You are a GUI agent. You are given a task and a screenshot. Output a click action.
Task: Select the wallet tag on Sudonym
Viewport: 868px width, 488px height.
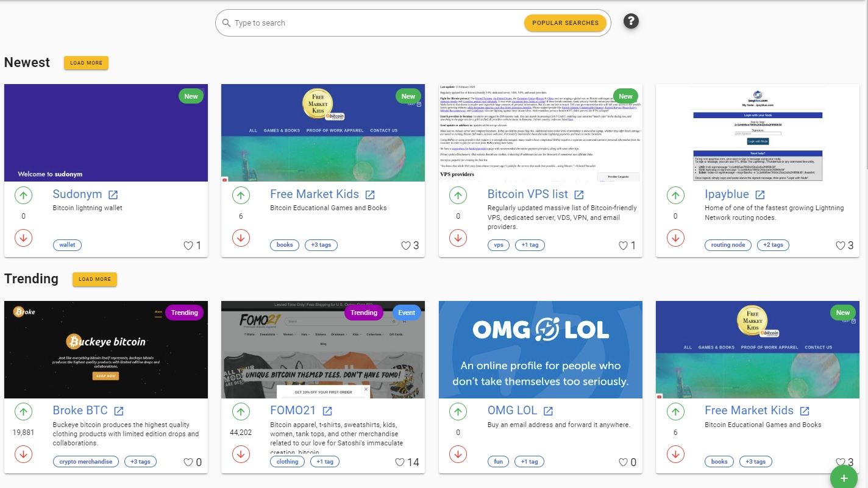(67, 245)
